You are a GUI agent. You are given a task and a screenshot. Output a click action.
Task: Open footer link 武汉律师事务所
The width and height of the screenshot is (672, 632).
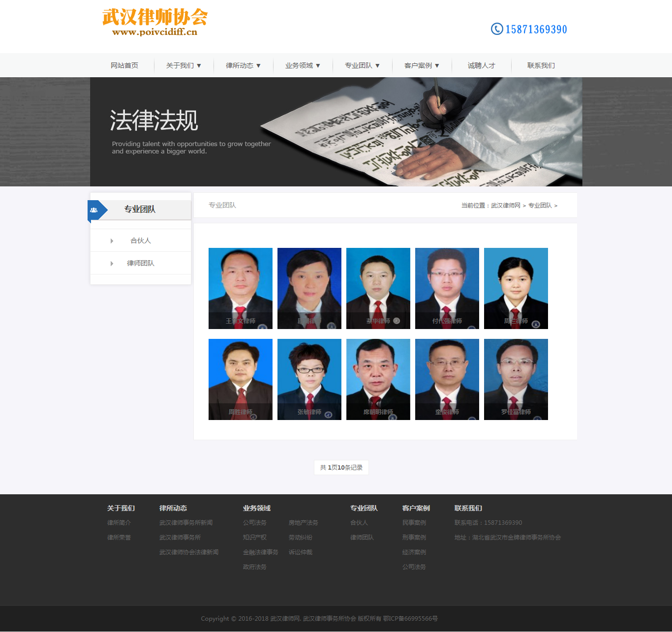click(180, 538)
